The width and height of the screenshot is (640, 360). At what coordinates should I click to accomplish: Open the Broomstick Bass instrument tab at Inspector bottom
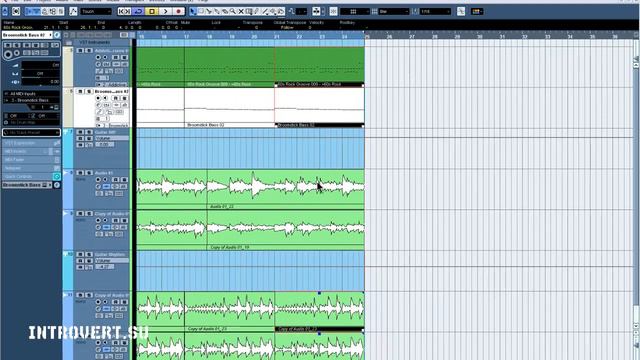click(28, 185)
